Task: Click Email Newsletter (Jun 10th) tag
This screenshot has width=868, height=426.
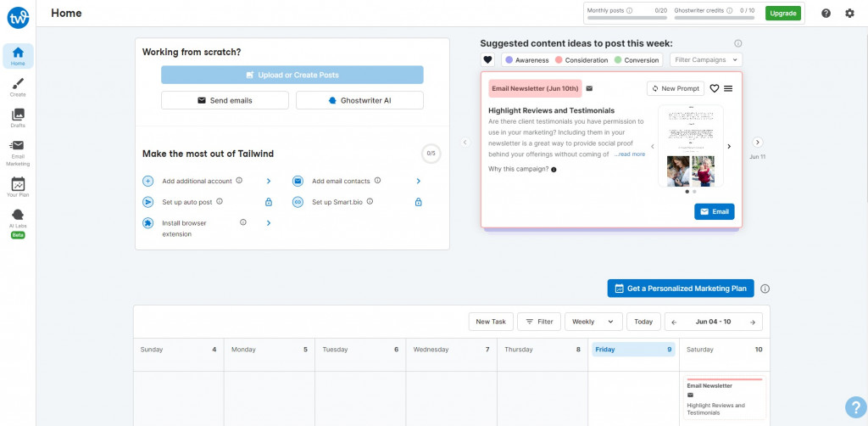Action: [x=535, y=88]
